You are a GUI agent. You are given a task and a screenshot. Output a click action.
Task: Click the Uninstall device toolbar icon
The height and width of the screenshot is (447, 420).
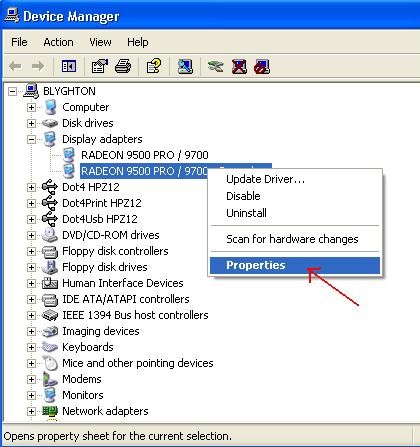coord(239,66)
